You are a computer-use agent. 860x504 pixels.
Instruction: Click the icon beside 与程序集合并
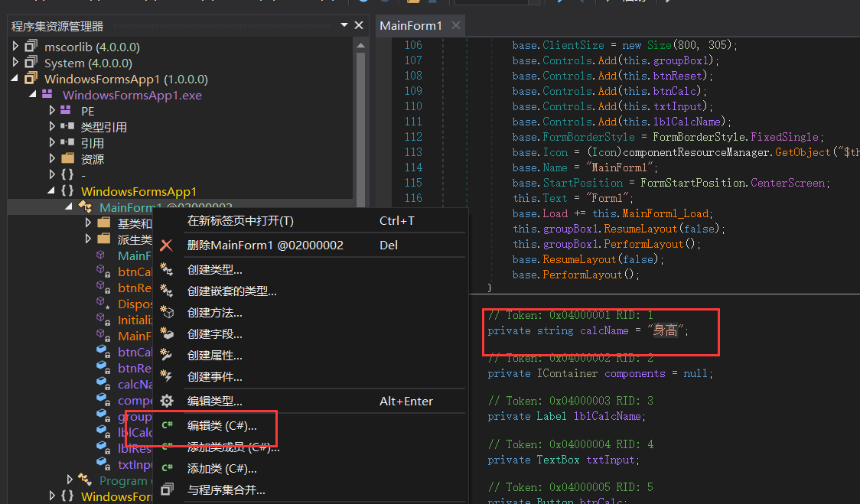[168, 490]
